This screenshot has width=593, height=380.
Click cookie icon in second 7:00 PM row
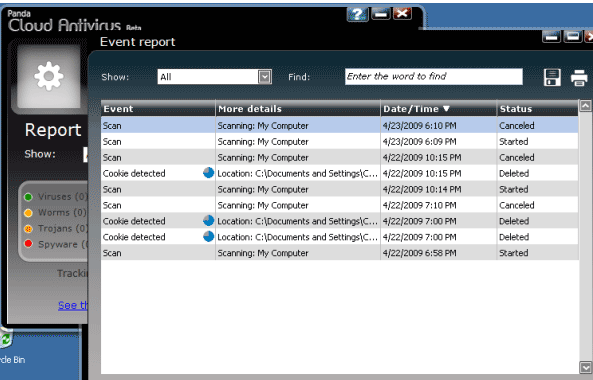(208, 237)
